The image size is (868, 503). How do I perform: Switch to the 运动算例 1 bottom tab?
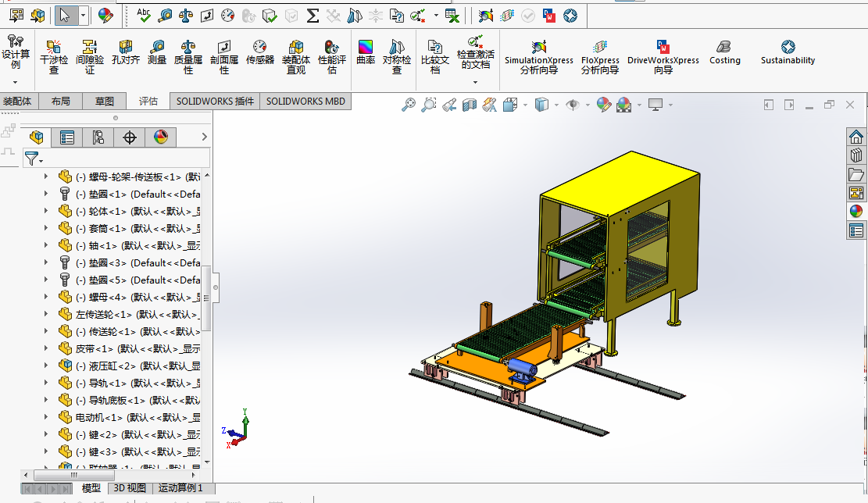[180, 488]
